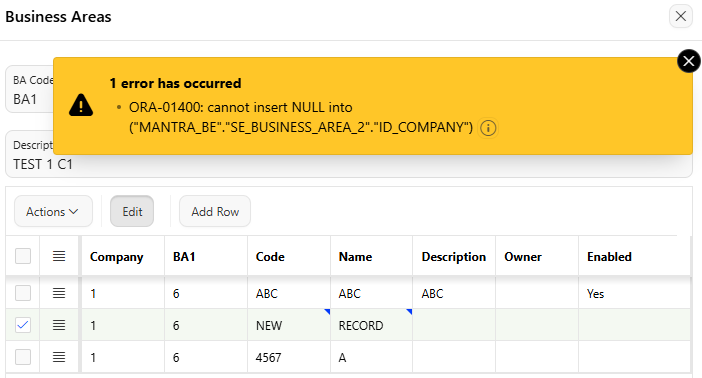Image resolution: width=702 pixels, height=378 pixels.
Task: Add a new row to grid
Action: 215,211
